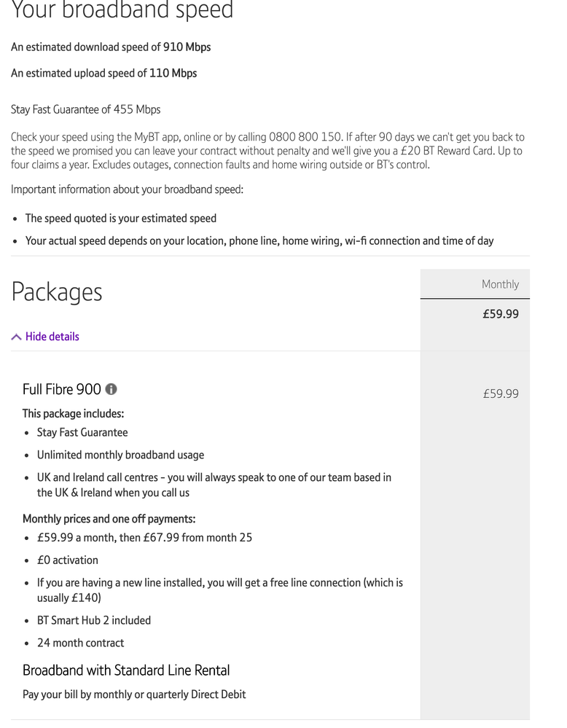This screenshot has height=728, width=567.
Task: Click the Full Fibre 900 row price
Action: coord(500,394)
